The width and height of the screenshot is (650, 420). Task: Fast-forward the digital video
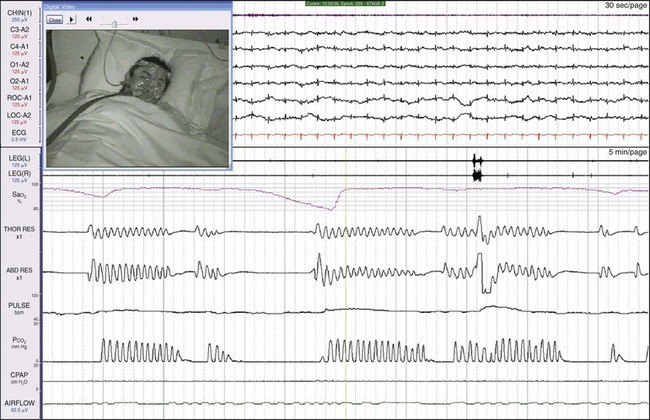coord(135,19)
